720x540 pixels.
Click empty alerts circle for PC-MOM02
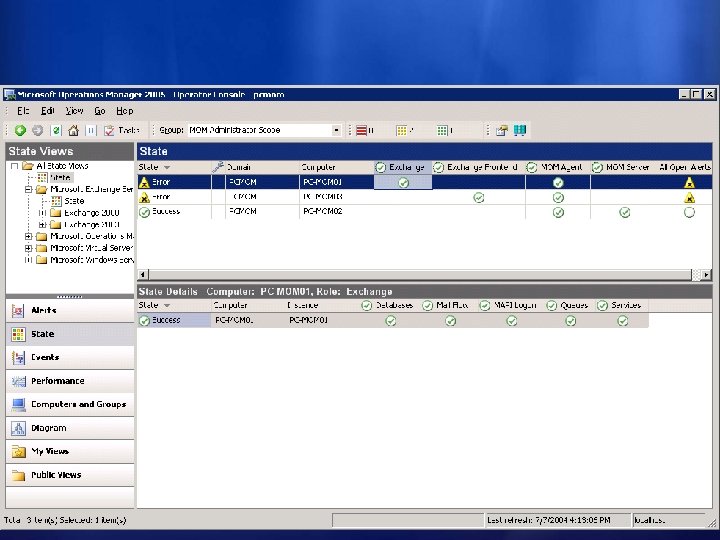click(x=689, y=212)
